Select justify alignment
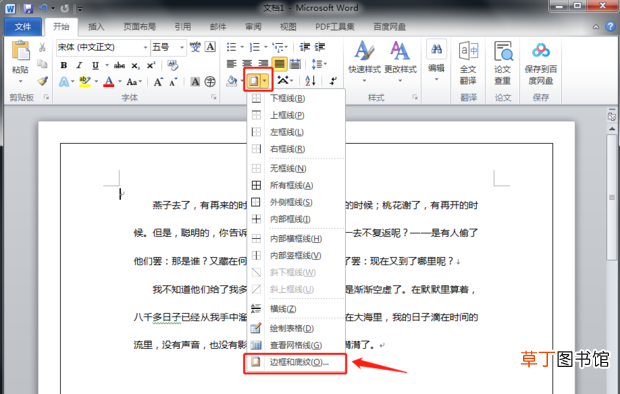This screenshot has height=394, width=620. (x=279, y=64)
